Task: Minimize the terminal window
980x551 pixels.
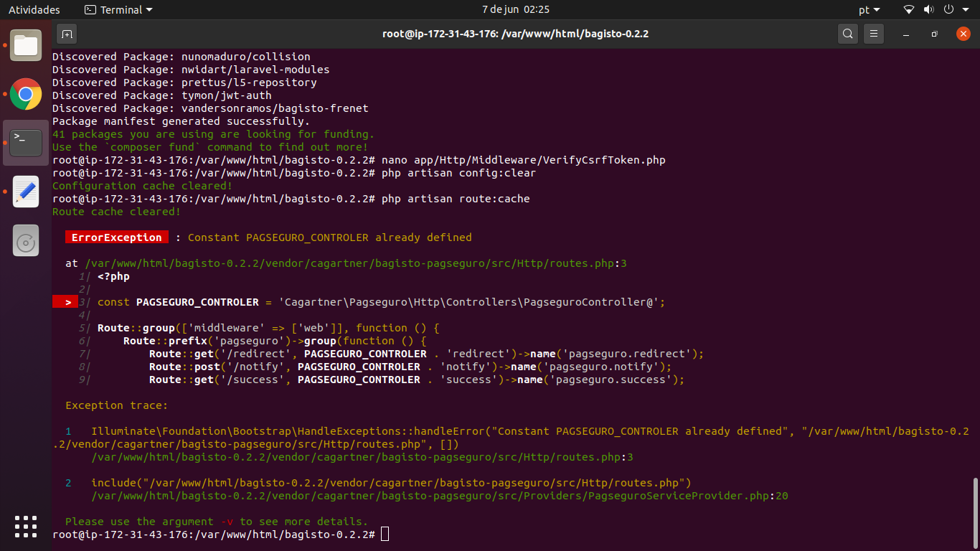Action: tap(906, 34)
